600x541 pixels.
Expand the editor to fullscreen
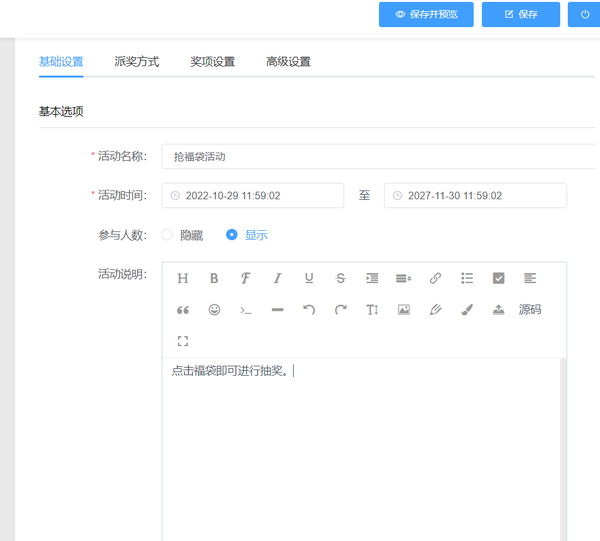click(183, 341)
